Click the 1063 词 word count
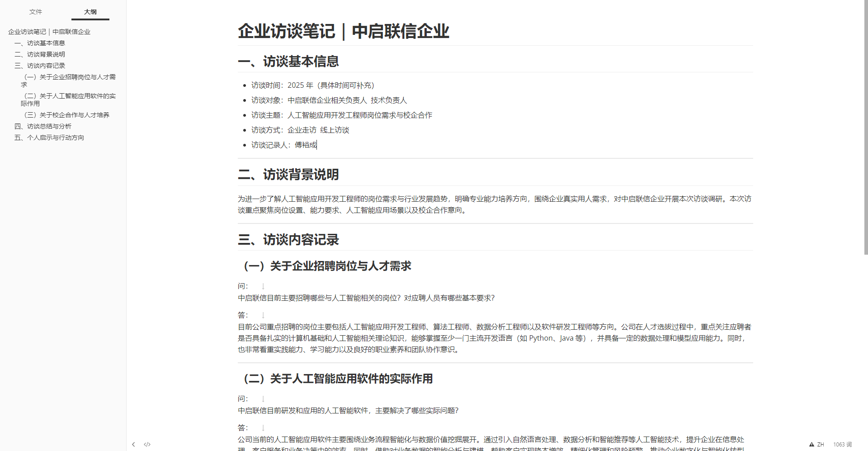Viewport: 868px width, 451px height. pos(842,444)
